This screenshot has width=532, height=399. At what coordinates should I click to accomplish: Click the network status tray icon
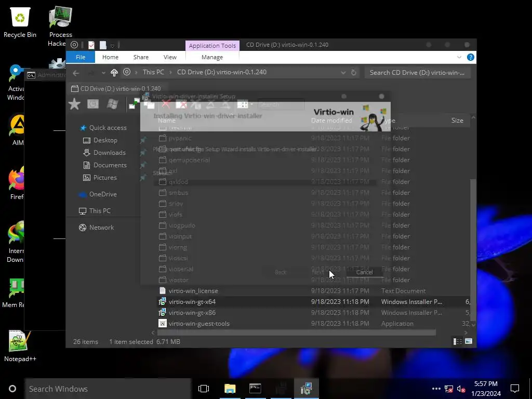[x=448, y=389]
